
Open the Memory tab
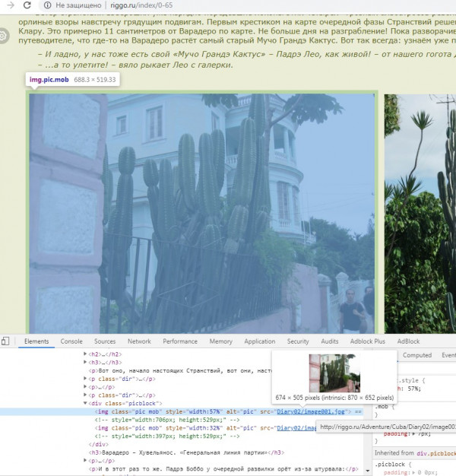[221, 341]
